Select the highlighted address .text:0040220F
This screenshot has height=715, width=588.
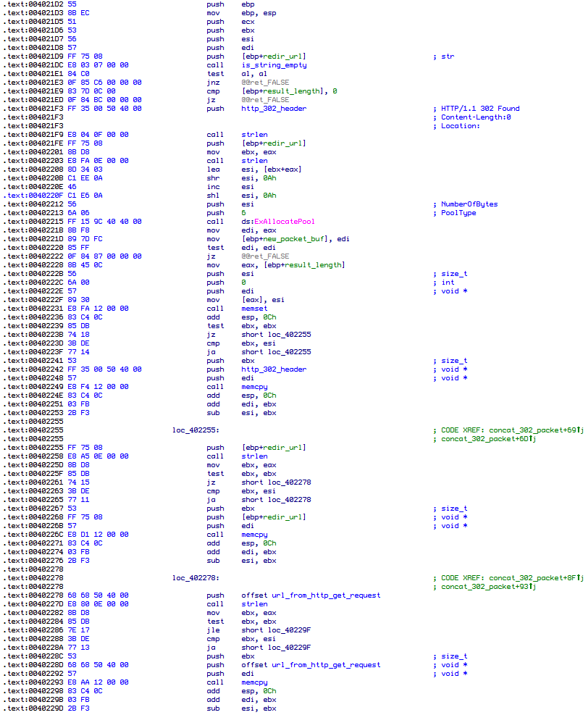[33, 196]
